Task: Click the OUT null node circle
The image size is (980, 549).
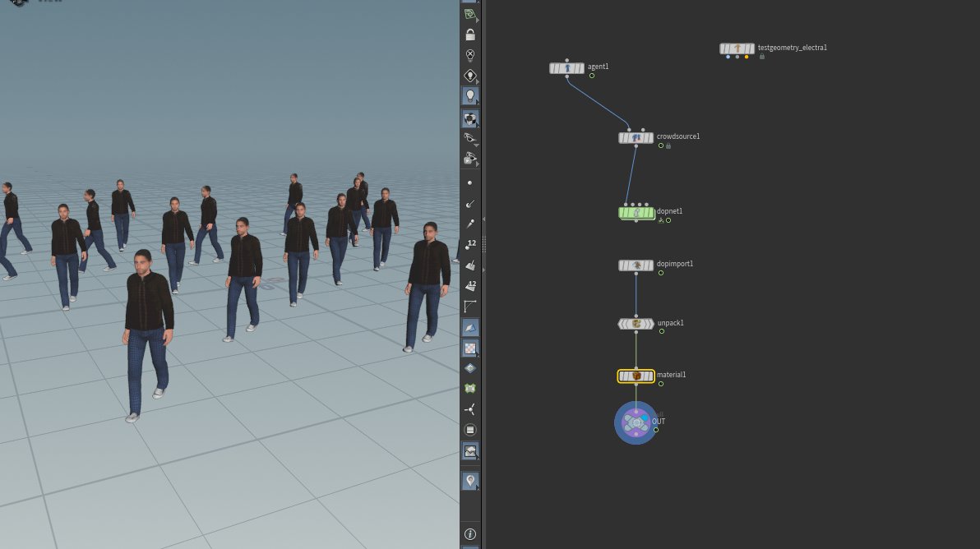Action: (x=636, y=422)
